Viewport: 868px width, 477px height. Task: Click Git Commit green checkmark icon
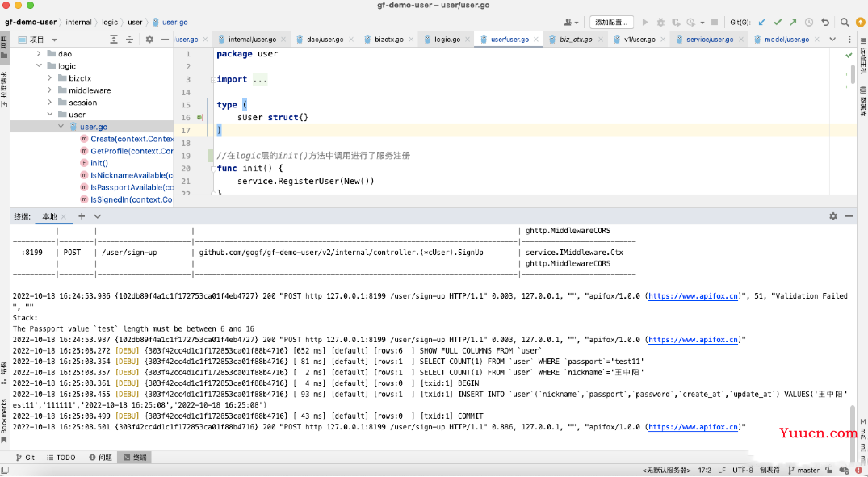point(778,22)
